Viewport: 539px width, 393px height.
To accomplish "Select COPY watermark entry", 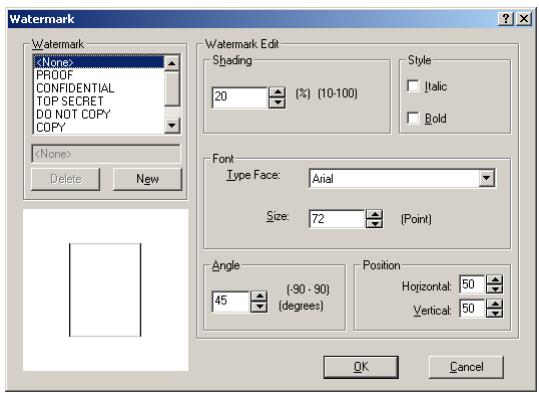I will (99, 127).
